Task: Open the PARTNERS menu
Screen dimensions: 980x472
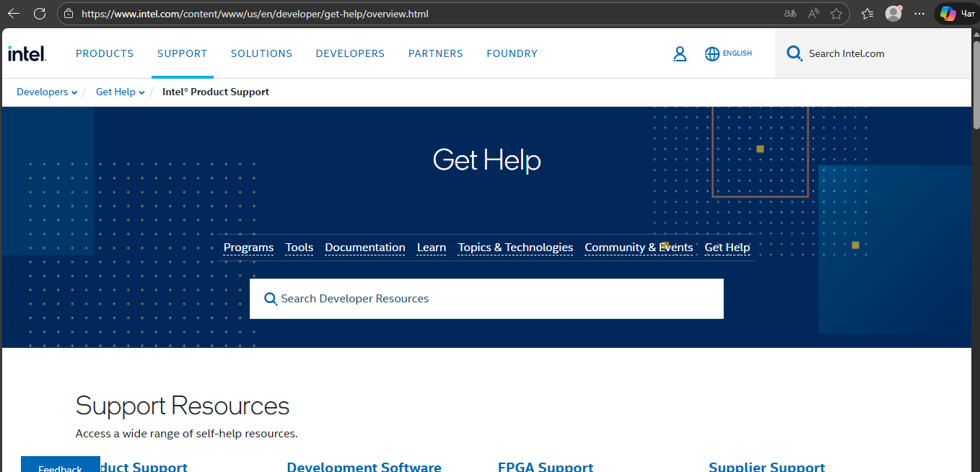Action: 436,53
